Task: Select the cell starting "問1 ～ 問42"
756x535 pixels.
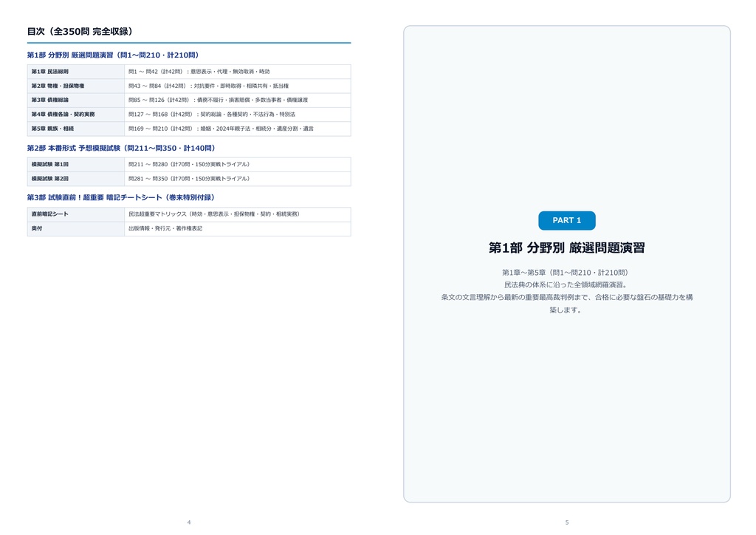Action: (x=237, y=72)
